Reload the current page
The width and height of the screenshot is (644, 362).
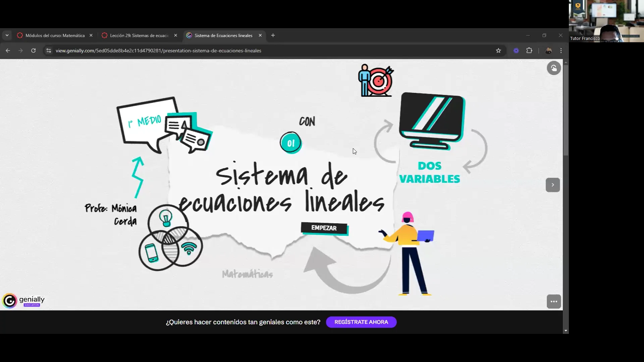34,51
